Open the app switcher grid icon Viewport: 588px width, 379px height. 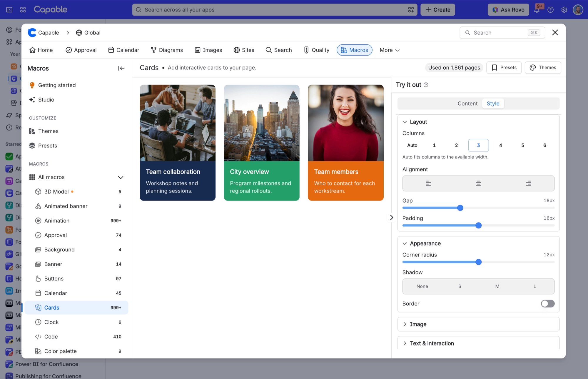click(x=23, y=10)
